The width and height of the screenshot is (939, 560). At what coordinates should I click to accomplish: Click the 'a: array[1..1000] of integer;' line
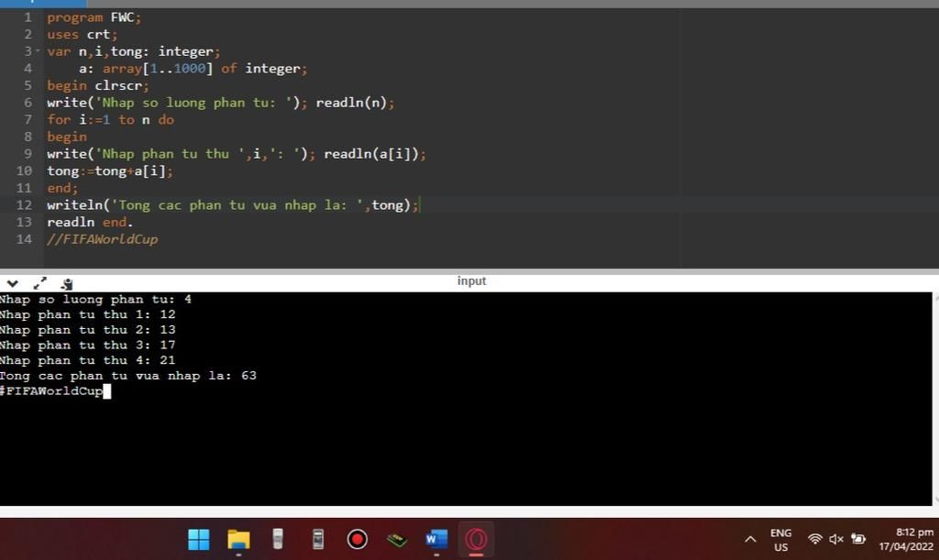coord(193,69)
